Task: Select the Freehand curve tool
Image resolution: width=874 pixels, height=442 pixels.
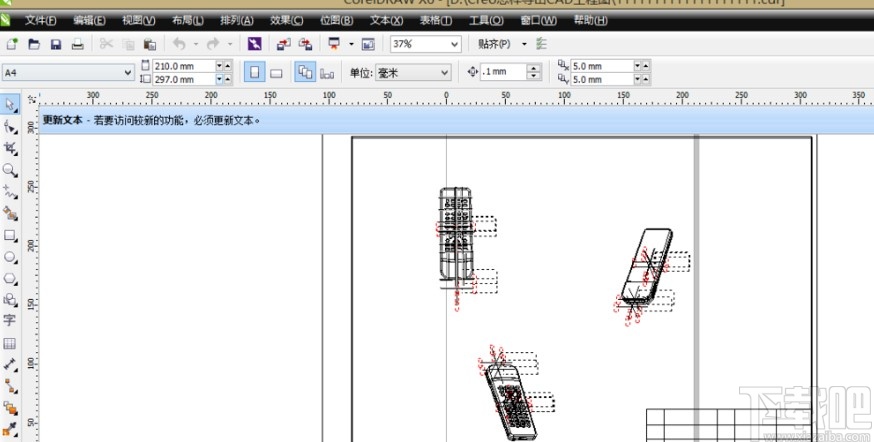Action: pos(10,192)
